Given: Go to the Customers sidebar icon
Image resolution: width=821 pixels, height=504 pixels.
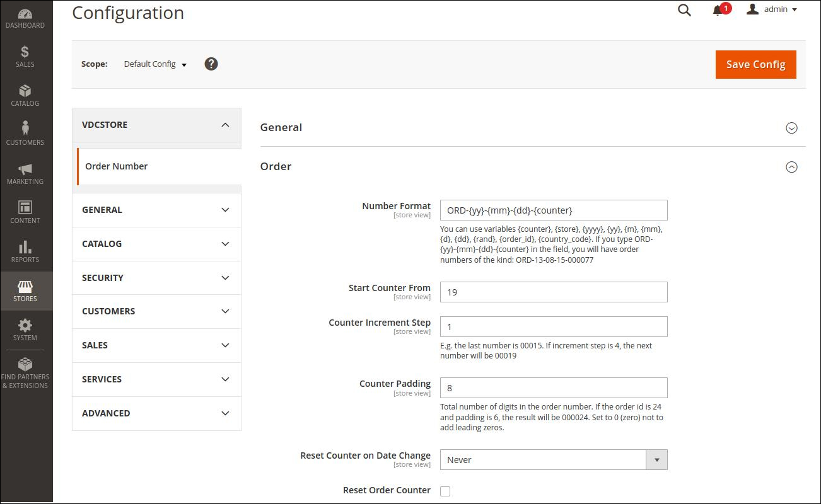Looking at the screenshot, I should [25, 134].
